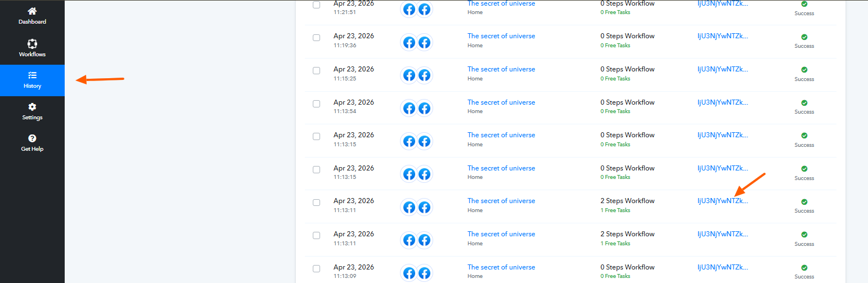Click the History list icon
The height and width of the screenshot is (283, 868).
pyautogui.click(x=32, y=75)
